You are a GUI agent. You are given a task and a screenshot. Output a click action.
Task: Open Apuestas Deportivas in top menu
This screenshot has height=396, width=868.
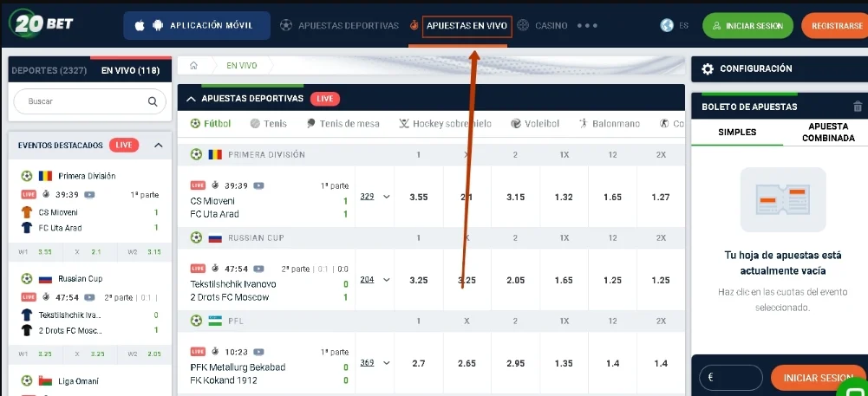pyautogui.click(x=339, y=25)
